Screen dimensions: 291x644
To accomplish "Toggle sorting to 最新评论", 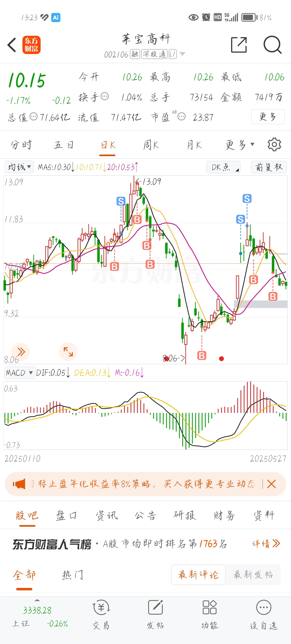I will (x=198, y=575).
